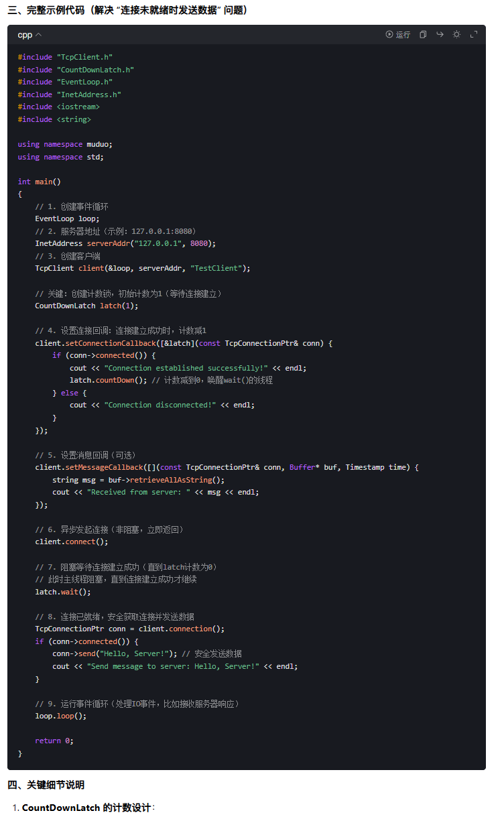Viewport: 504px width, 821px height.
Task: Click the loop.loop(); line
Action: [61, 716]
